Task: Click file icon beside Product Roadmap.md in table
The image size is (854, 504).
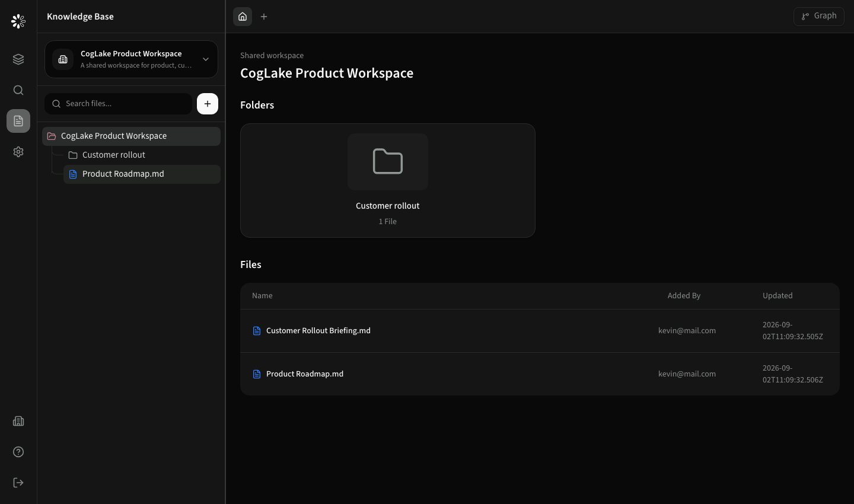Action: 257,374
